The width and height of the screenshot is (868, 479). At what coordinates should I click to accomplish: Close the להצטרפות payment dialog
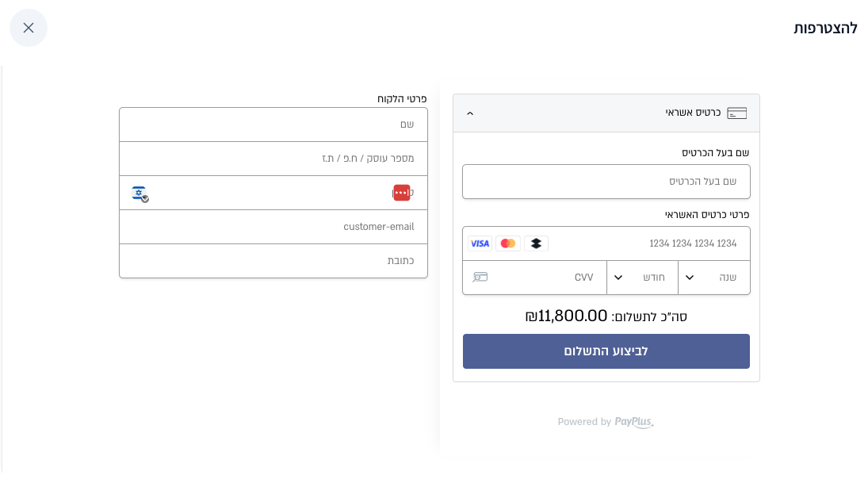click(x=29, y=28)
